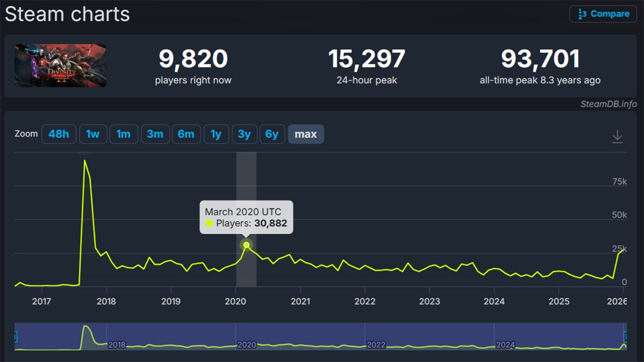Select the max zoom range
The height and width of the screenshot is (362, 644).
(306, 134)
